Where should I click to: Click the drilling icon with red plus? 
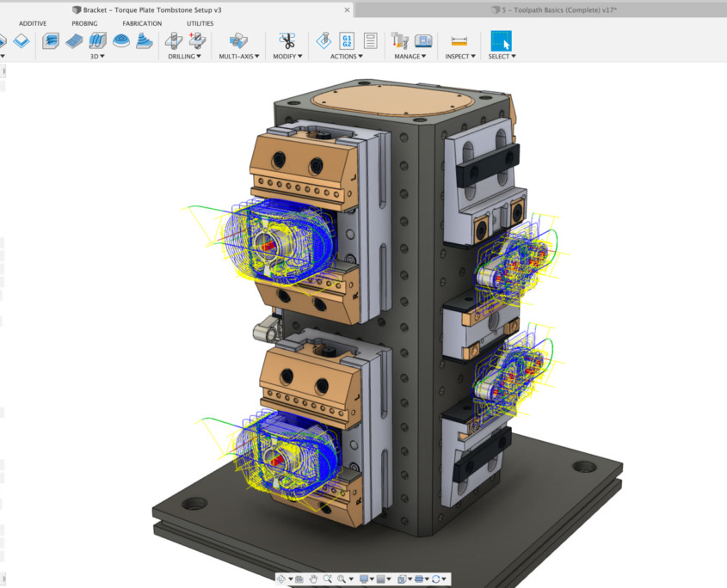196,40
